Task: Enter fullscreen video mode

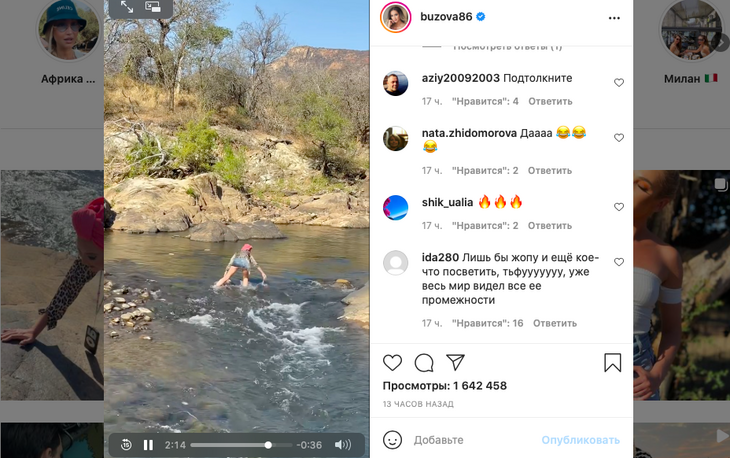Action: click(x=127, y=7)
